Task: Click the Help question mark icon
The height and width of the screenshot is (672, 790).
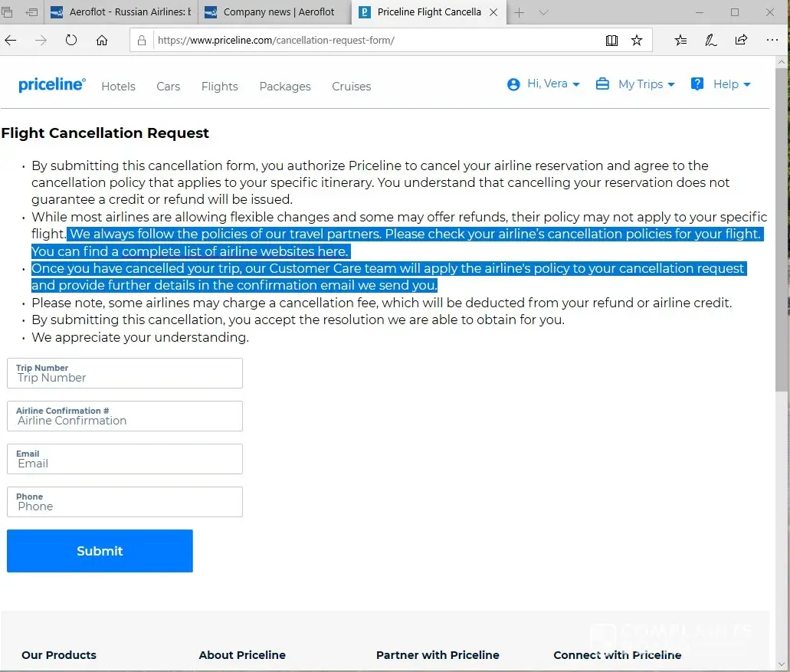Action: 697,84
